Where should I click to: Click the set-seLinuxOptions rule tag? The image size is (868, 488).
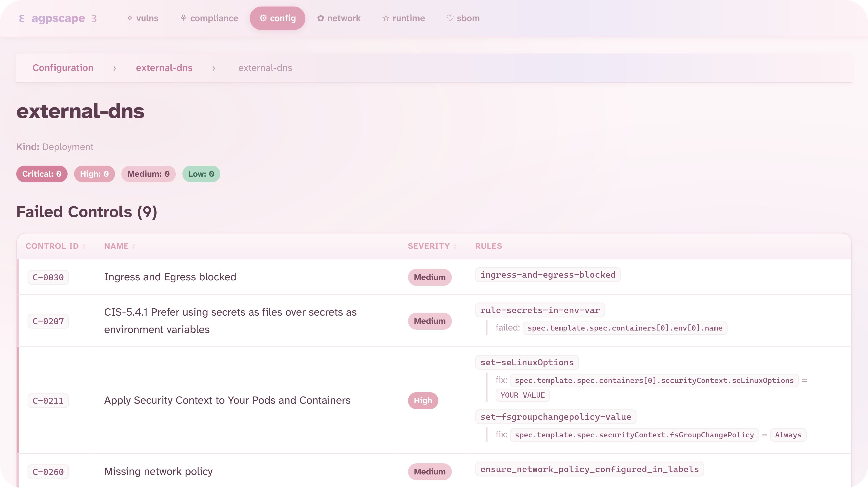(x=527, y=362)
